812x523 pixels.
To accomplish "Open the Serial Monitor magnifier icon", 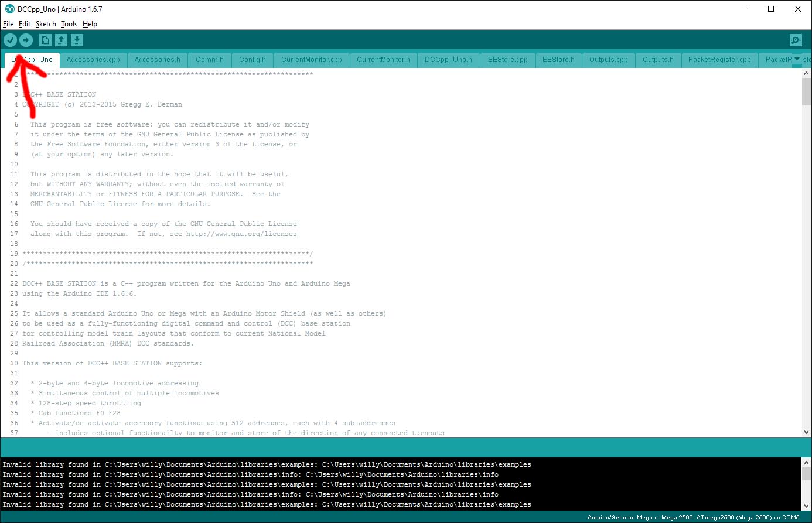I will coord(796,40).
